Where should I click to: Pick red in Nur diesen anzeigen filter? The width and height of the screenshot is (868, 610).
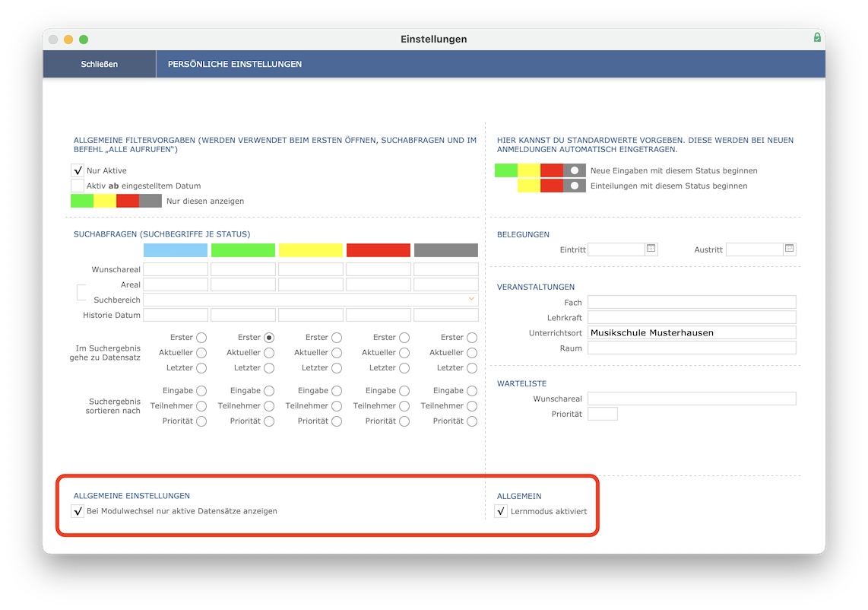[128, 201]
